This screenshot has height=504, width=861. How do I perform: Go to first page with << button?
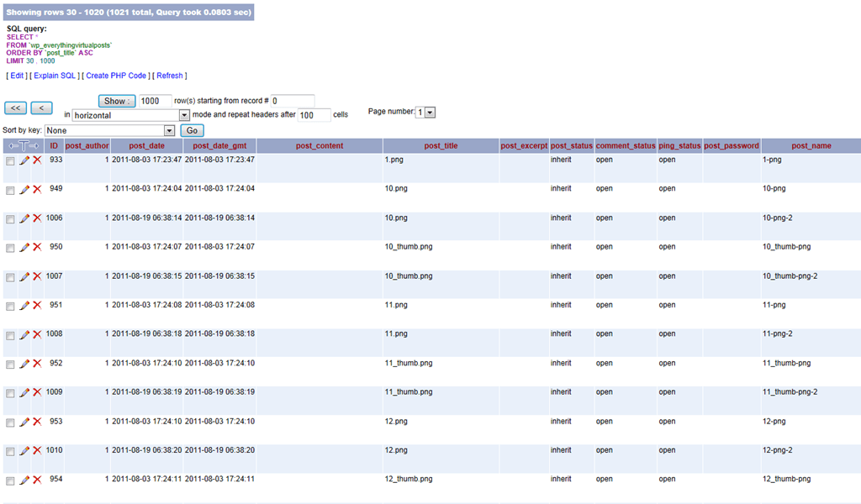[15, 108]
